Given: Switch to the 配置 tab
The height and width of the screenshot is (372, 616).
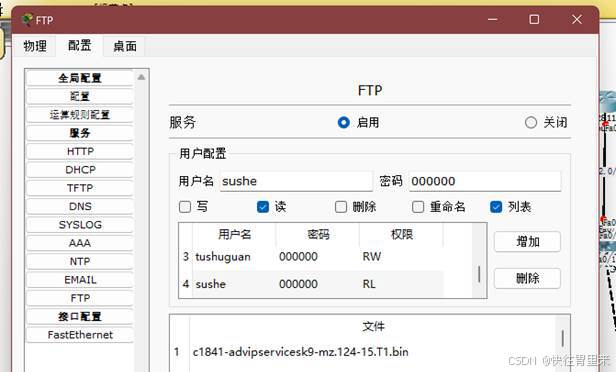Looking at the screenshot, I should [x=79, y=46].
